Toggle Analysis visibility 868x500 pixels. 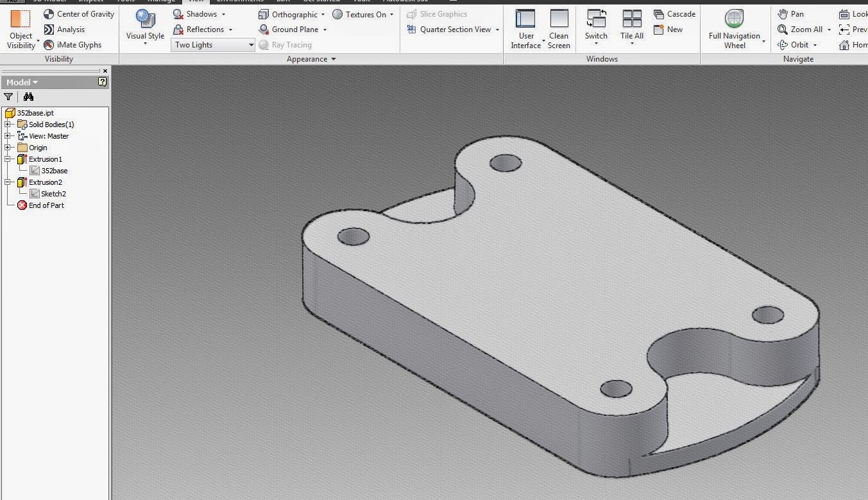64,30
